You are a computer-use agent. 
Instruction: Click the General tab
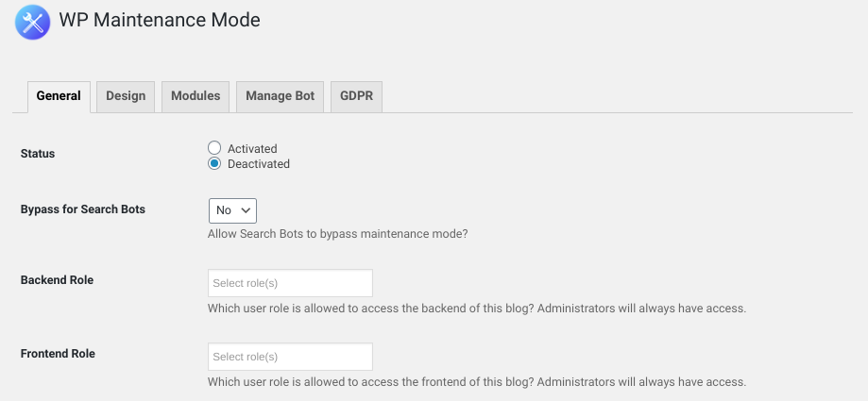point(59,96)
